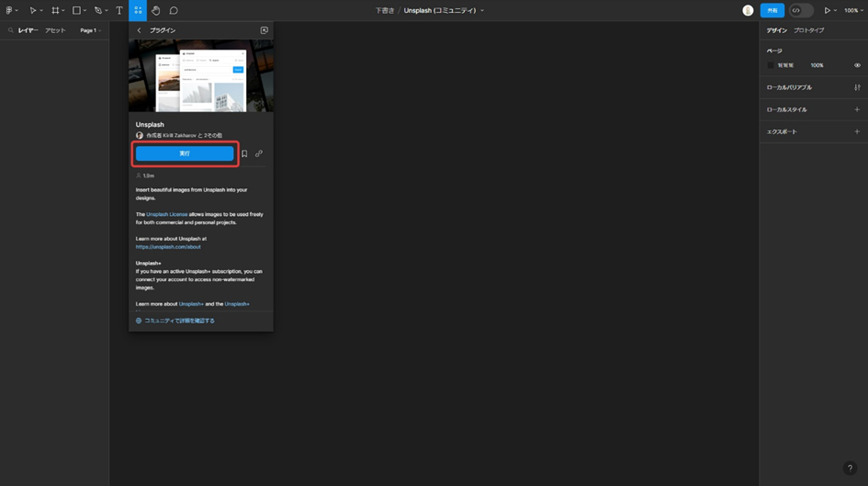Expand the Pen tool options arrow

[107, 10]
